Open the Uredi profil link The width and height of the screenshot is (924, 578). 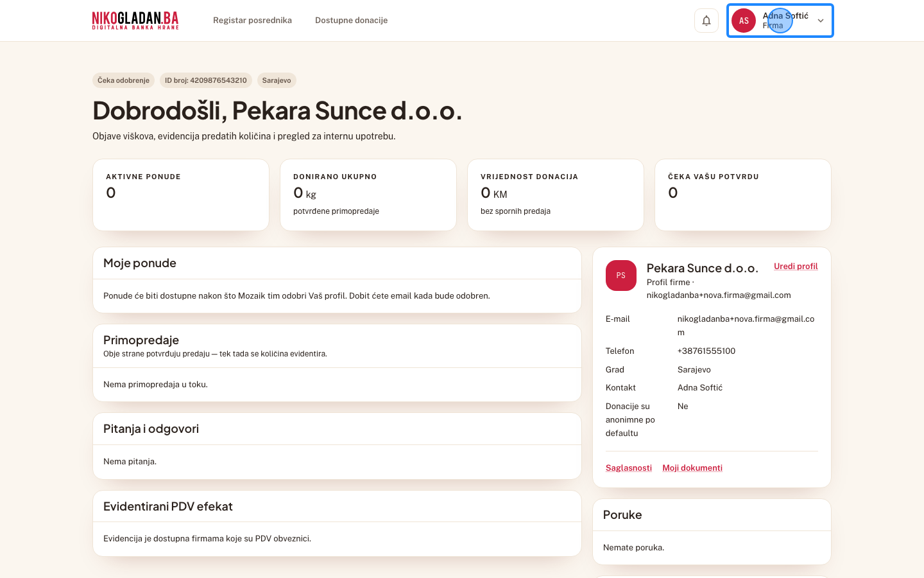pos(796,267)
